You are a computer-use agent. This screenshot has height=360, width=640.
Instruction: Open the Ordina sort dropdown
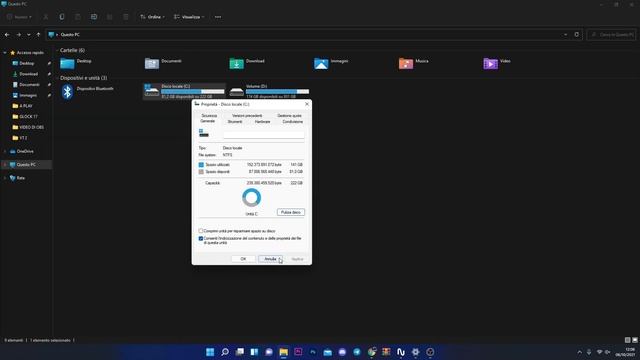(x=152, y=17)
